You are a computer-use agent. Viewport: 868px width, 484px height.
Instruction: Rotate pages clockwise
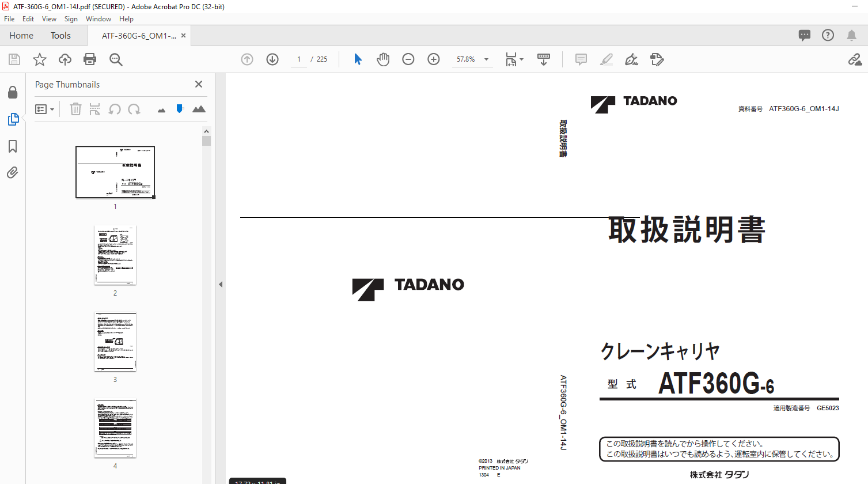134,109
